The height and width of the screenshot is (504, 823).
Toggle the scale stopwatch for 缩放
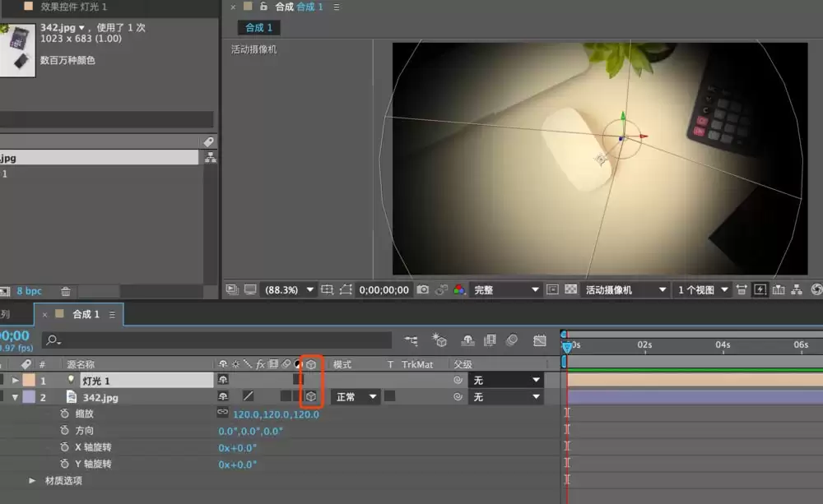64,414
